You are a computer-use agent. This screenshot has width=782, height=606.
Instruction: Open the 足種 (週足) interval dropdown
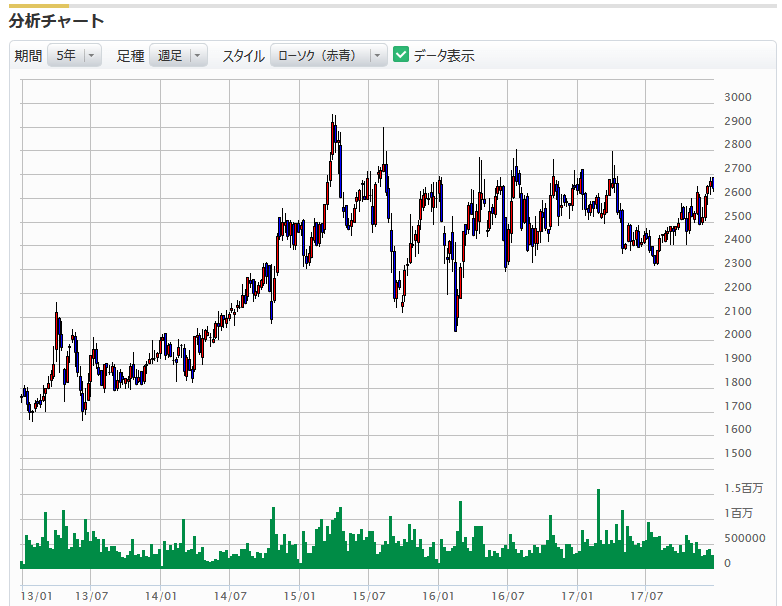click(x=179, y=56)
